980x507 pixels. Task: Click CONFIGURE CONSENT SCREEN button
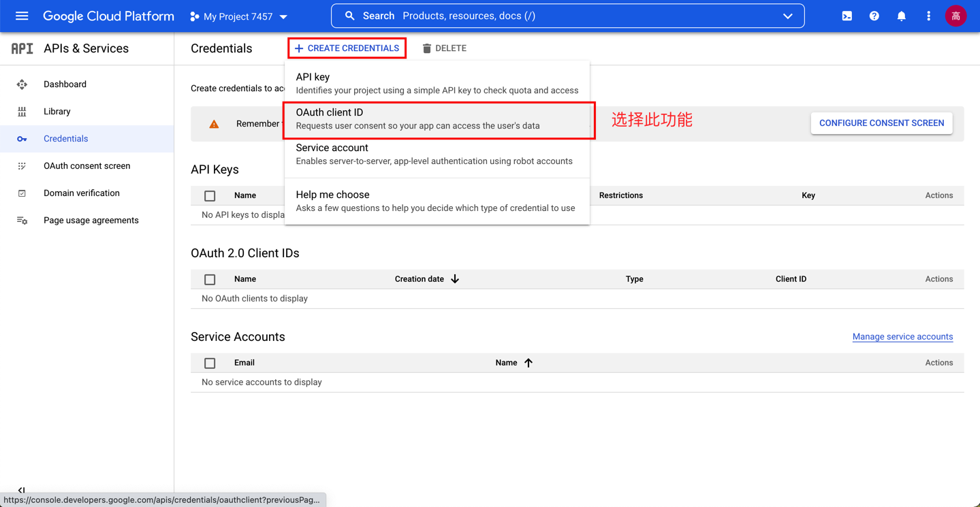pyautogui.click(x=881, y=123)
